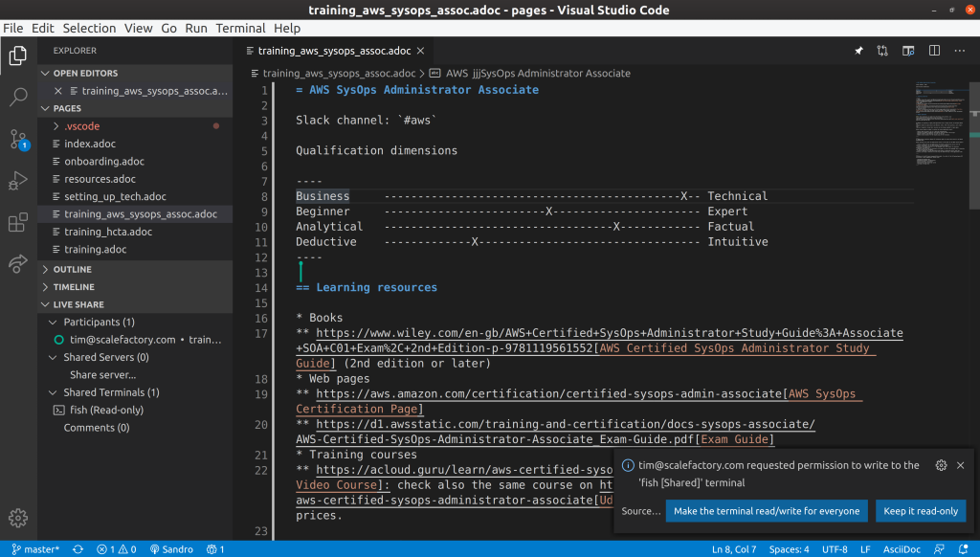Screen dimensions: 980x557
Task: Open the Search view in activity bar
Action: 18,97
